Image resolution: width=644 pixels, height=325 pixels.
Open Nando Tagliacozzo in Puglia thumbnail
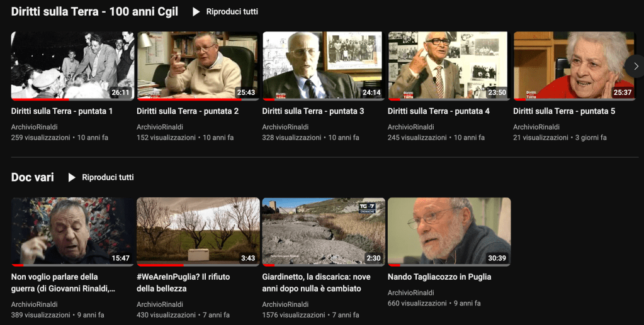tap(449, 232)
